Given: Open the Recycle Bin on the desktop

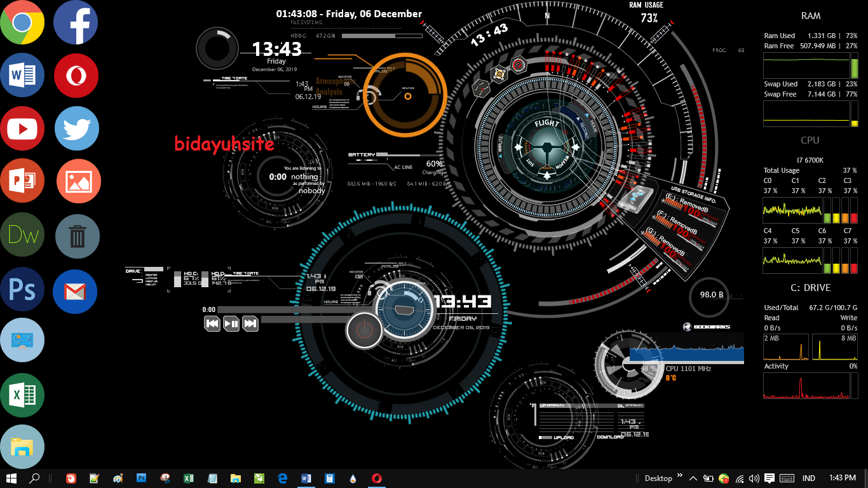Looking at the screenshot, I should point(77,236).
